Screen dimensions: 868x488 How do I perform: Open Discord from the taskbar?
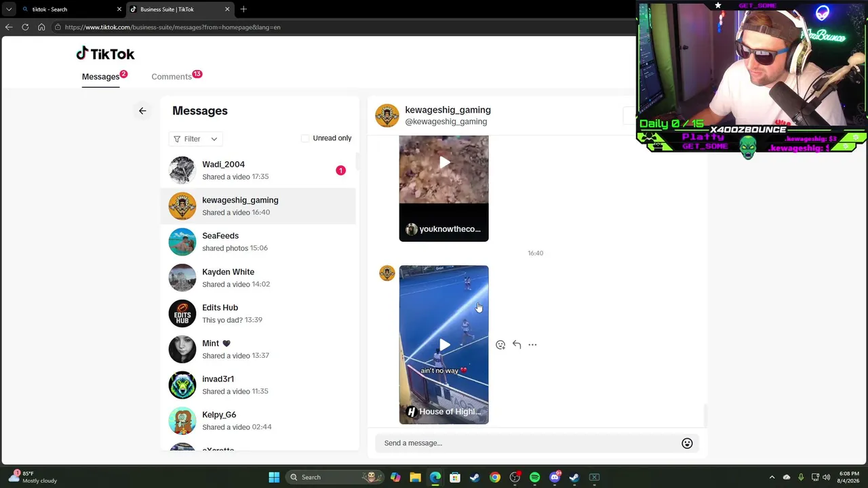tap(555, 477)
